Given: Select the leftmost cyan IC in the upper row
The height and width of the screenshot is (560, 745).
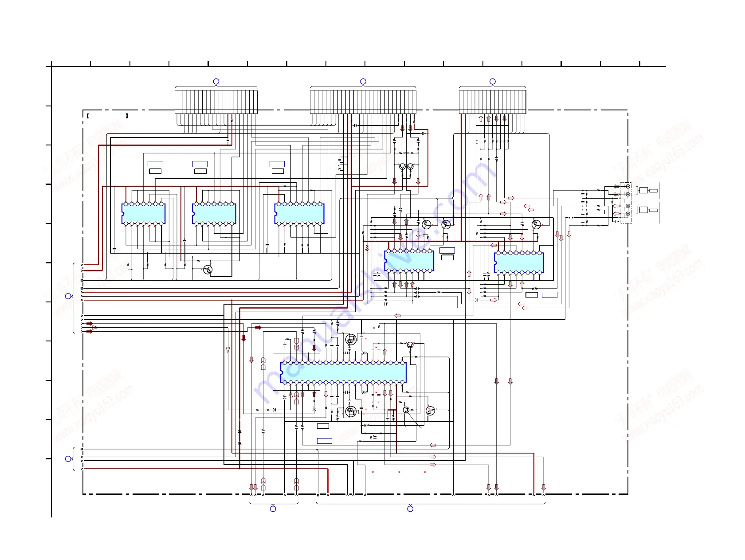Looking at the screenshot, I should [x=143, y=214].
